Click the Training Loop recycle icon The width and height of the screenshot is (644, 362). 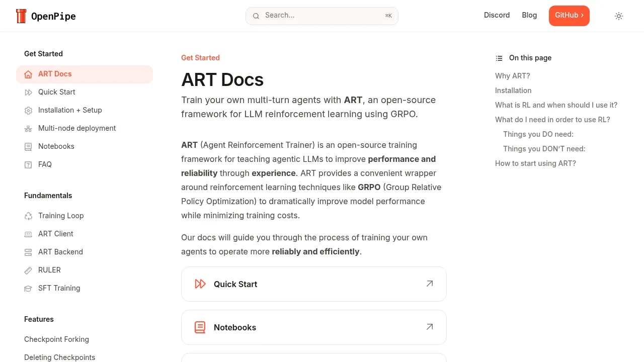[28, 216]
